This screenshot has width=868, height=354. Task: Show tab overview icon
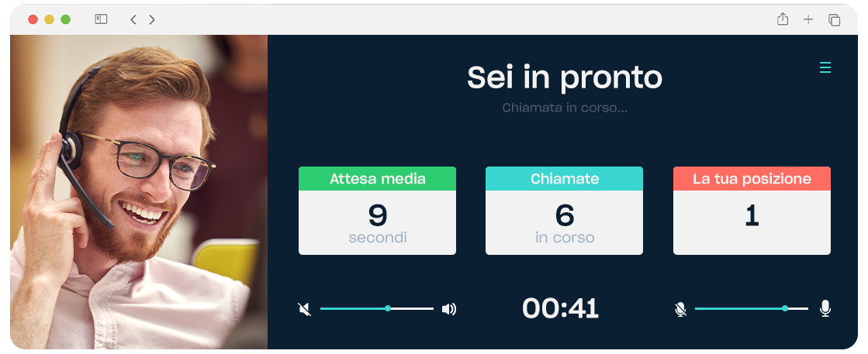point(834,20)
